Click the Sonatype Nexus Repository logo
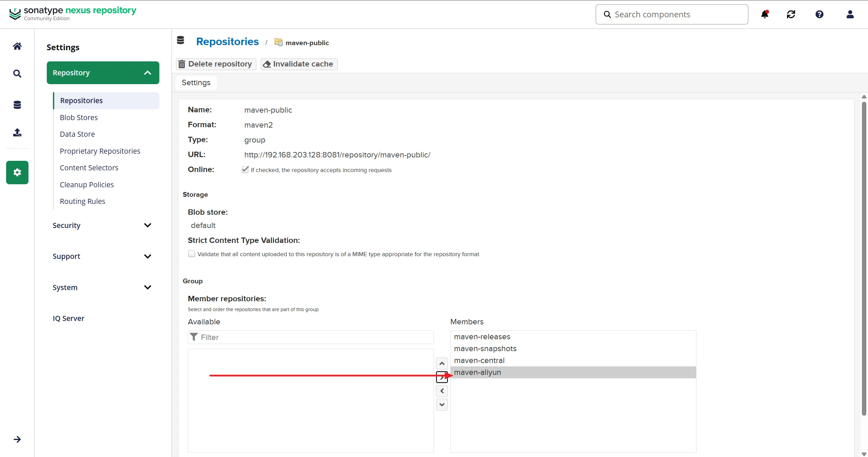 (73, 14)
